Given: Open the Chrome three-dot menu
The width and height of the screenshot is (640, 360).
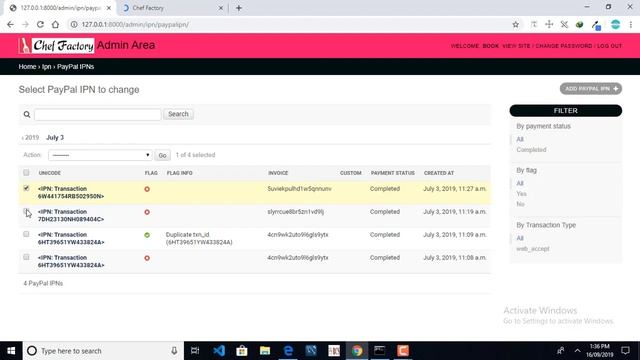Looking at the screenshot, I should [x=631, y=24].
